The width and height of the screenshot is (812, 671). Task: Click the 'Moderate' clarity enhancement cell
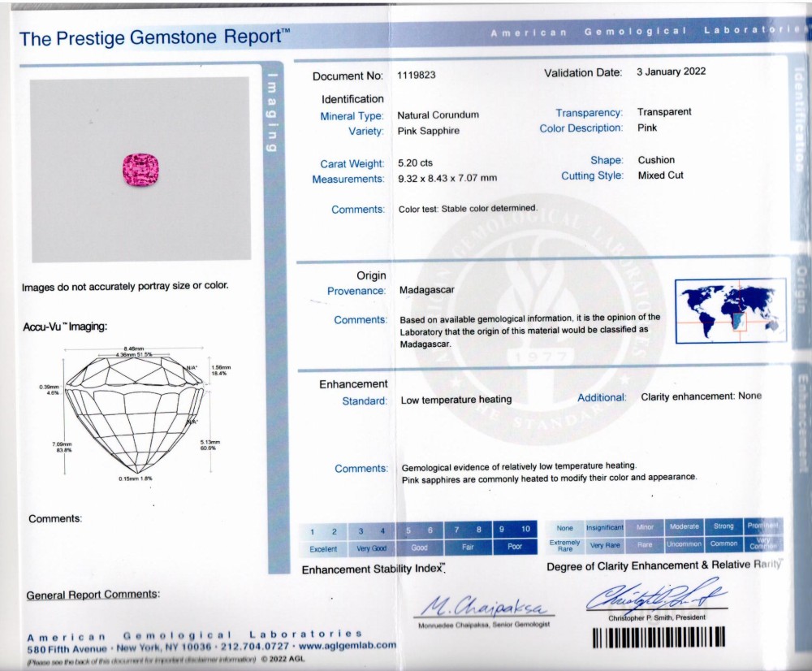(684, 527)
